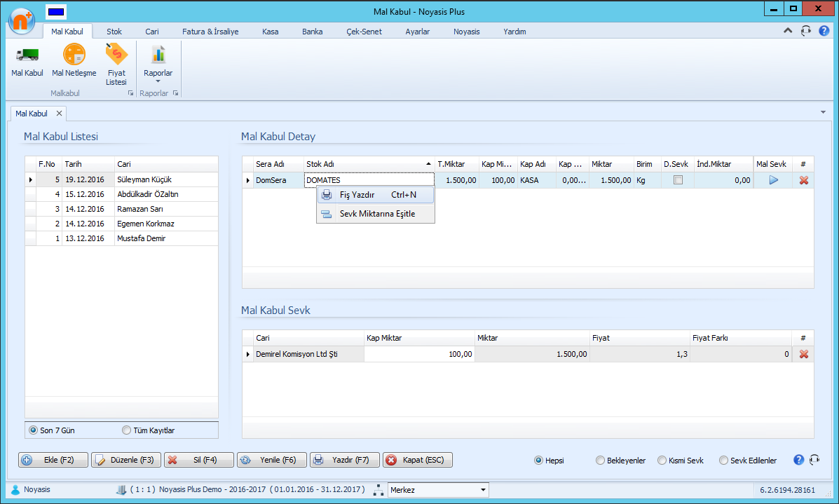This screenshot has width=839, height=504.
Task: Open the Ayarlar ribbon tab
Action: point(417,32)
